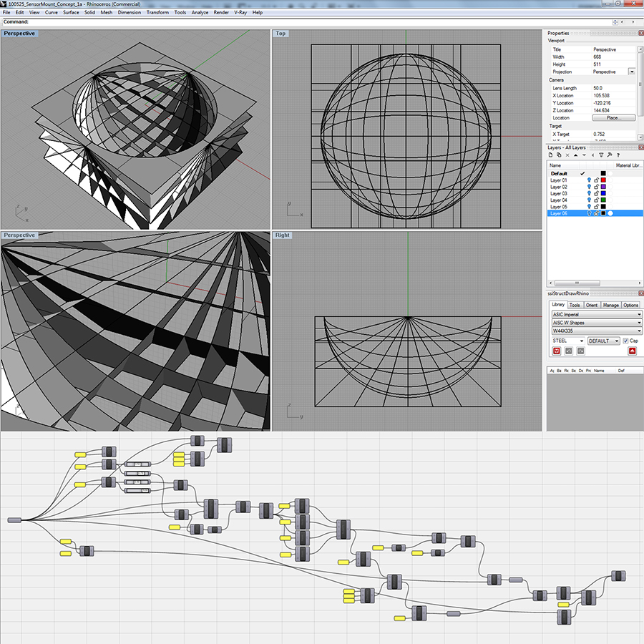Open the Transform menu
Viewport: 644px width, 644px height.
[157, 12]
